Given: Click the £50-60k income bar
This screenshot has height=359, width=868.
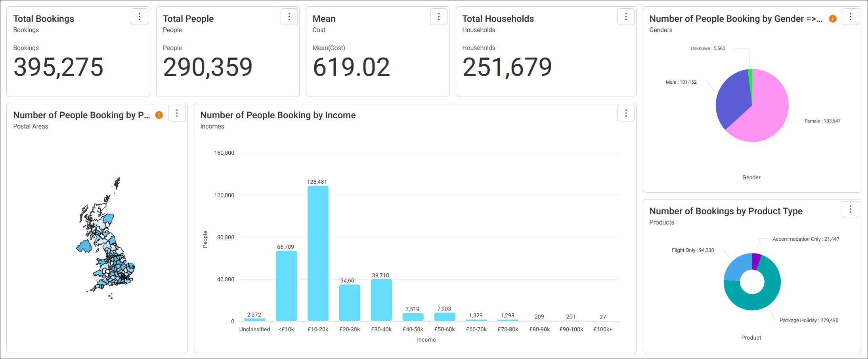Looking at the screenshot, I should tap(445, 317).
